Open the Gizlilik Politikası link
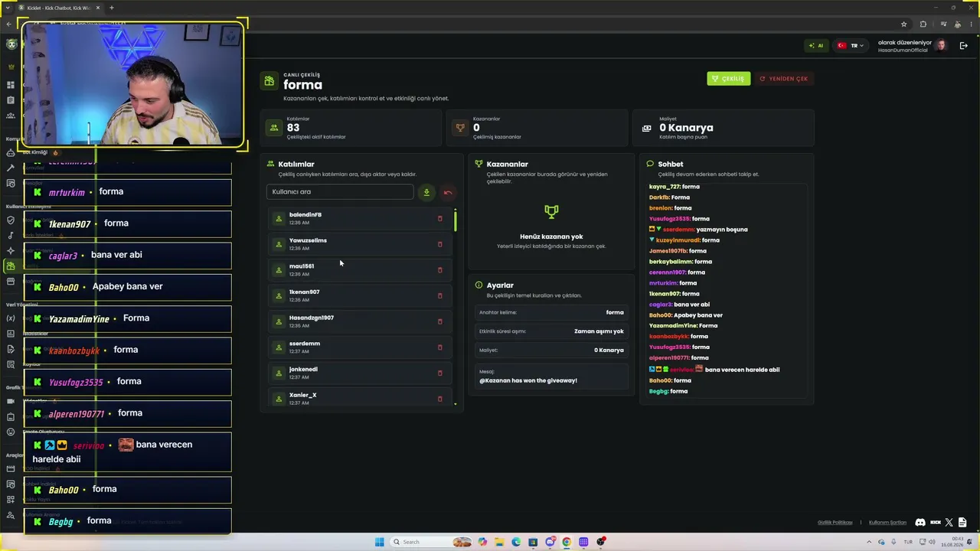 click(835, 523)
